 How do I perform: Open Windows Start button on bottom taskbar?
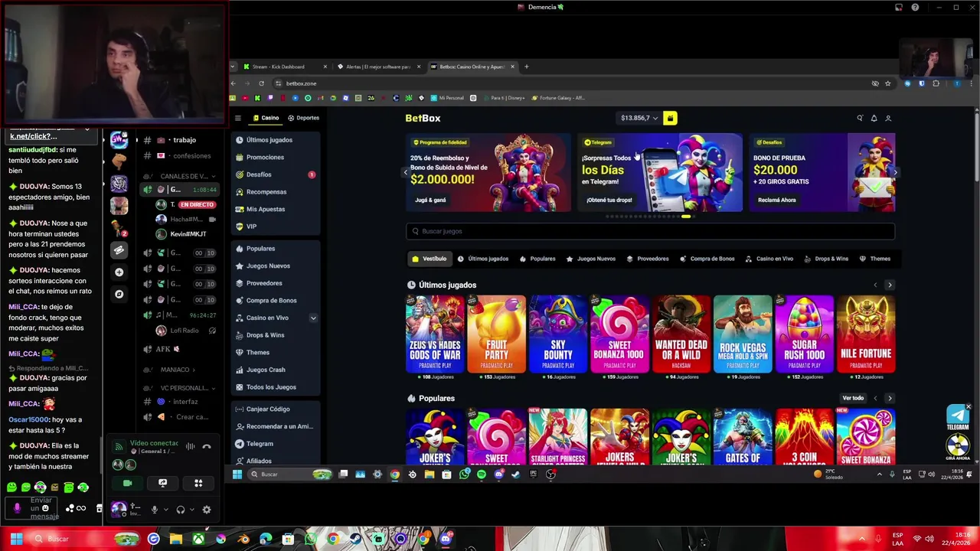tap(16, 539)
